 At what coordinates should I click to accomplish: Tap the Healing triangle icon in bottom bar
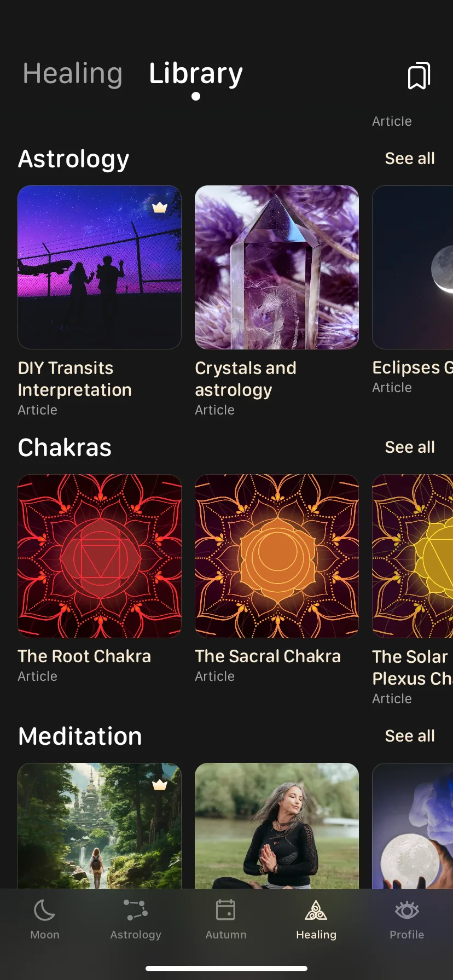point(316,911)
